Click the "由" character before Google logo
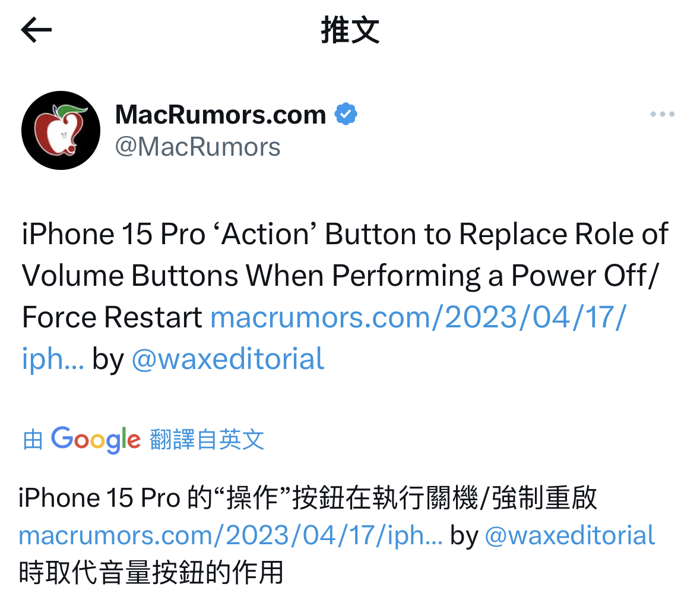Viewport: 700px width, 609px height. [33, 439]
